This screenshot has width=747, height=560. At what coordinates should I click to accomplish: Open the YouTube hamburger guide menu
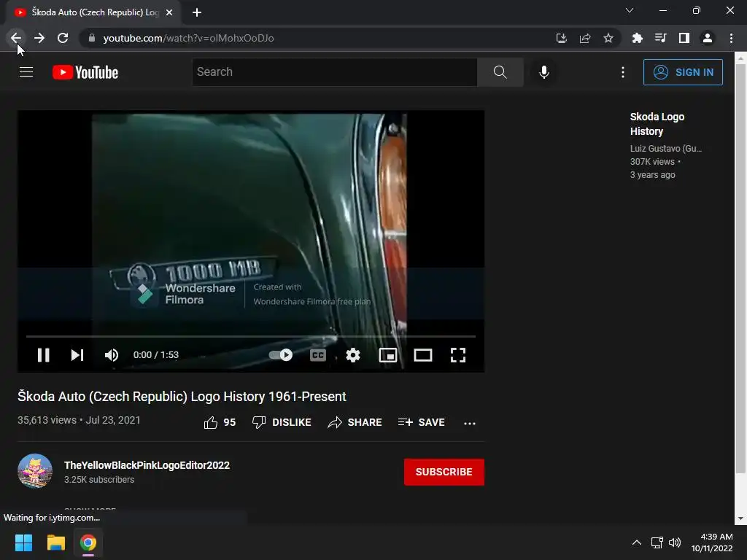point(26,72)
